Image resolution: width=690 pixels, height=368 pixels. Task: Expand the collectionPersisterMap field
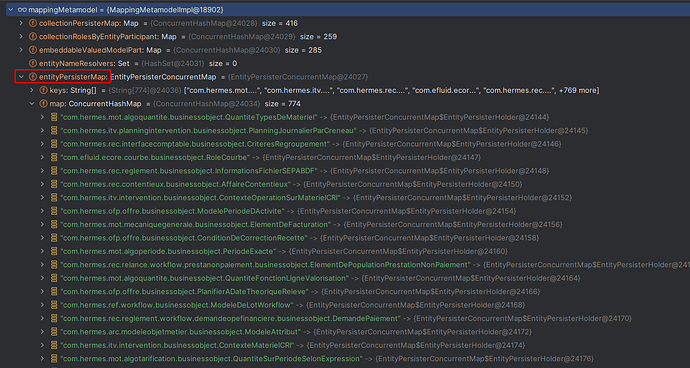[x=21, y=23]
